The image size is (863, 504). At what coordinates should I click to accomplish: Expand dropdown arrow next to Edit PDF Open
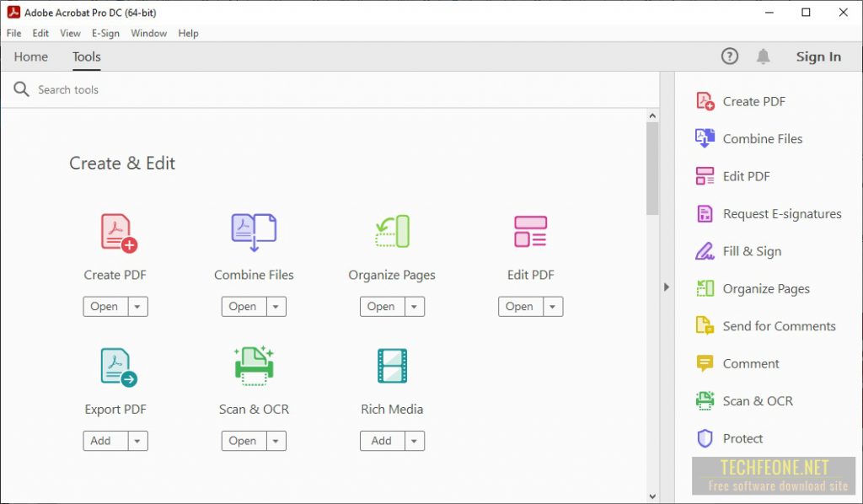click(x=553, y=307)
